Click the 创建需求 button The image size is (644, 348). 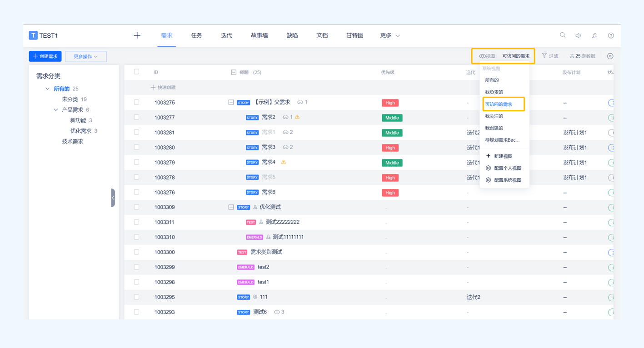point(45,56)
